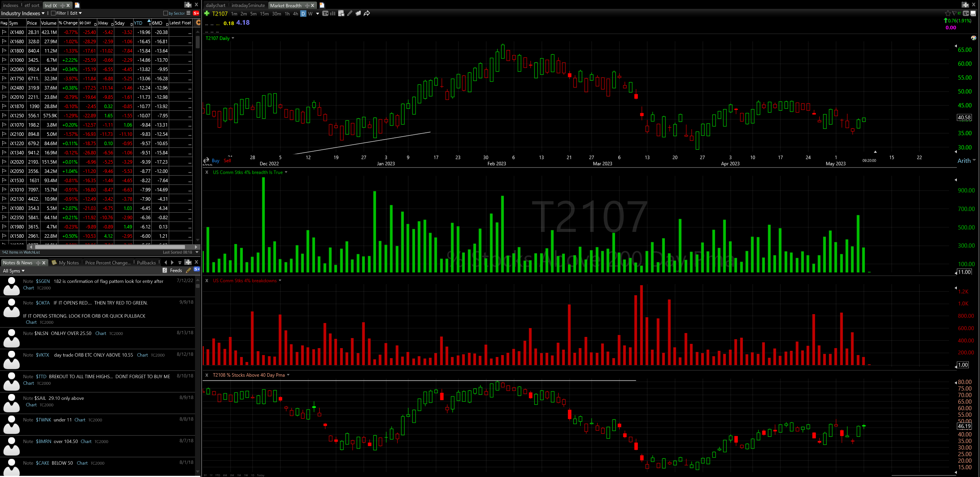Click the Buy button on the chart
Viewport: 980px width, 477px height.
pyautogui.click(x=215, y=161)
